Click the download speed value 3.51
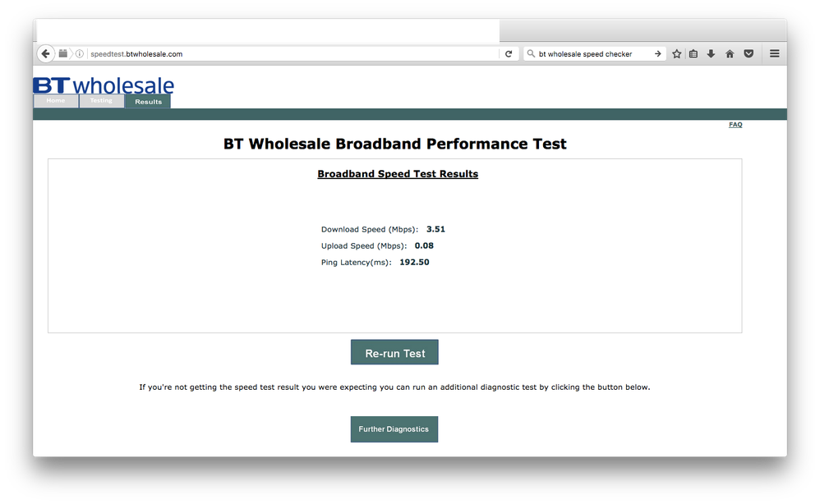The height and width of the screenshot is (504, 820). (x=435, y=229)
